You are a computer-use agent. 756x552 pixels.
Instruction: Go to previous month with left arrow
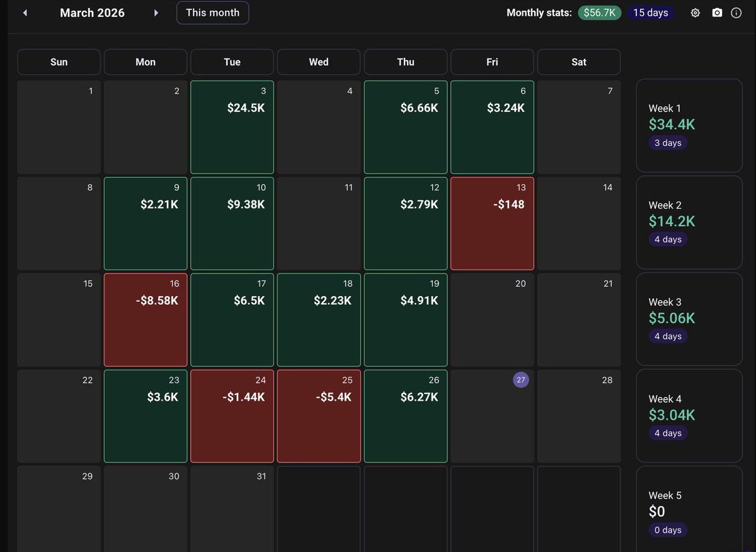[x=25, y=13]
